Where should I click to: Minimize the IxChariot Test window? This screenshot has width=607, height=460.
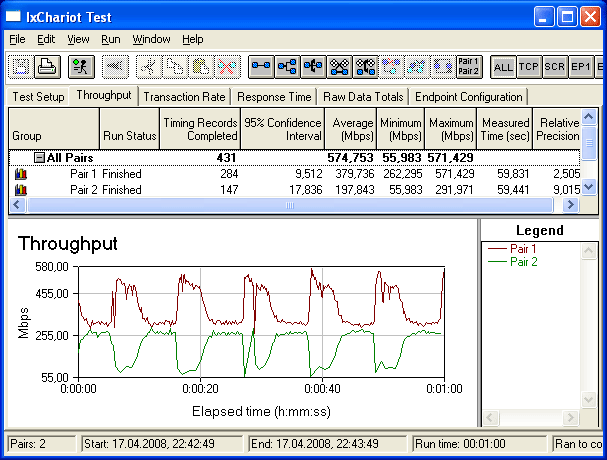544,17
